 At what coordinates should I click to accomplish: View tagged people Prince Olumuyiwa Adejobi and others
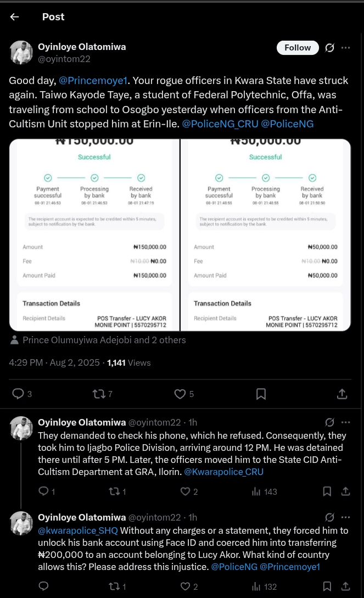[x=104, y=340]
